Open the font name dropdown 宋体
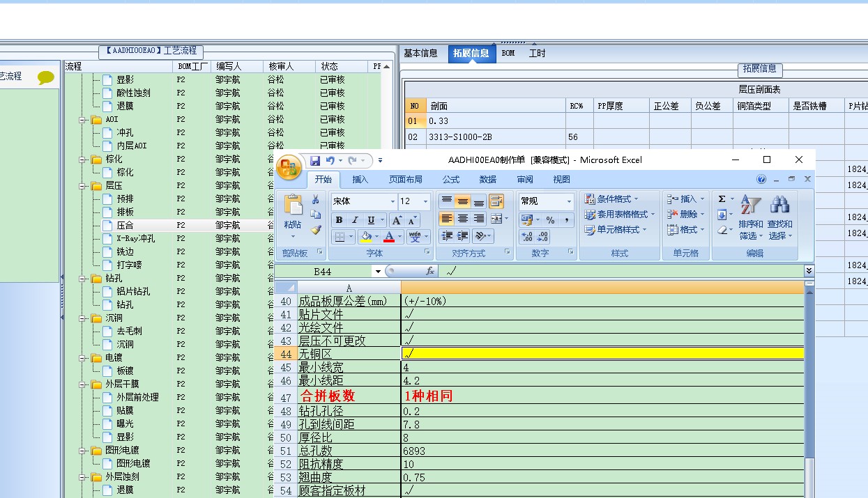This screenshot has height=498, width=868. [x=391, y=201]
